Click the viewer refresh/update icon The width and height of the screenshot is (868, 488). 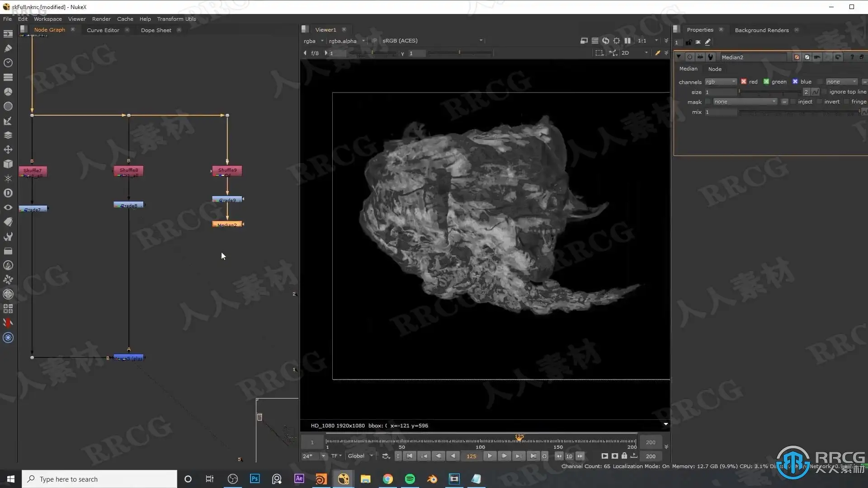pyautogui.click(x=606, y=41)
